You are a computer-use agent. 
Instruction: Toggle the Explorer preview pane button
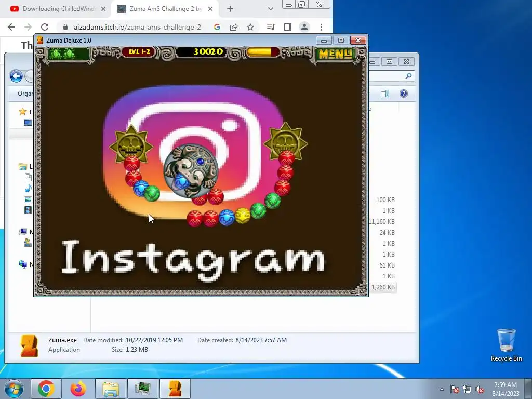tap(385, 94)
